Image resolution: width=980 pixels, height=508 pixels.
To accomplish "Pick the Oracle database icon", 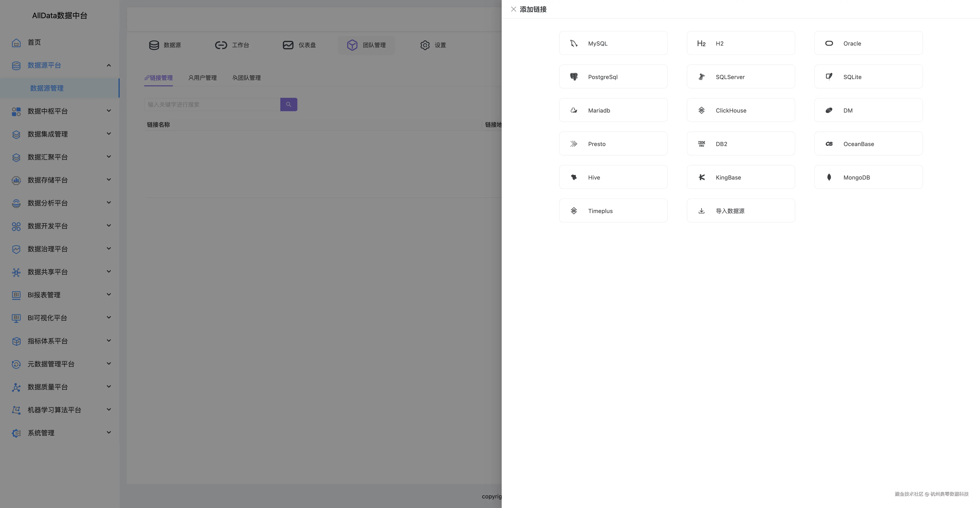I will 829,43.
